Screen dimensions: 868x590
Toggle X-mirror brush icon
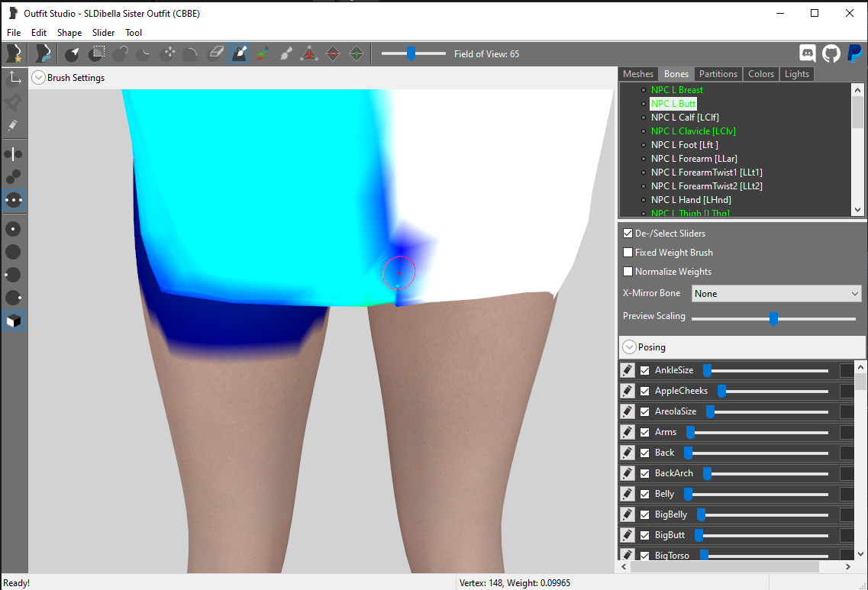coord(14,154)
